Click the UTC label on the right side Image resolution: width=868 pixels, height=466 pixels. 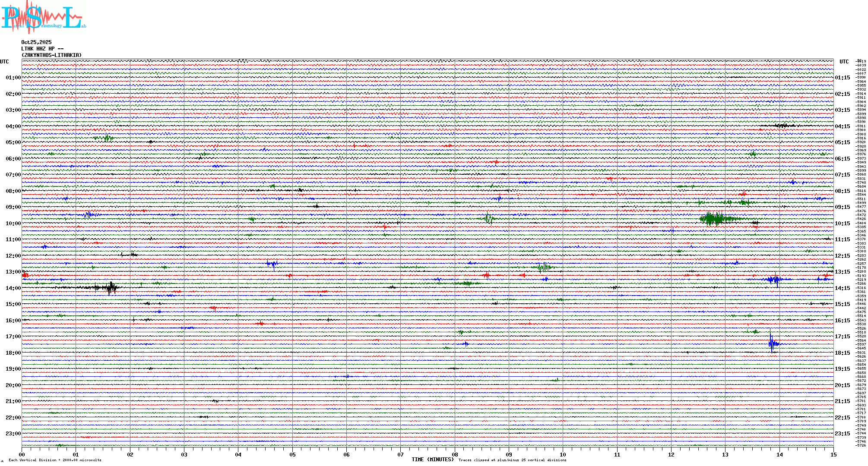click(844, 62)
